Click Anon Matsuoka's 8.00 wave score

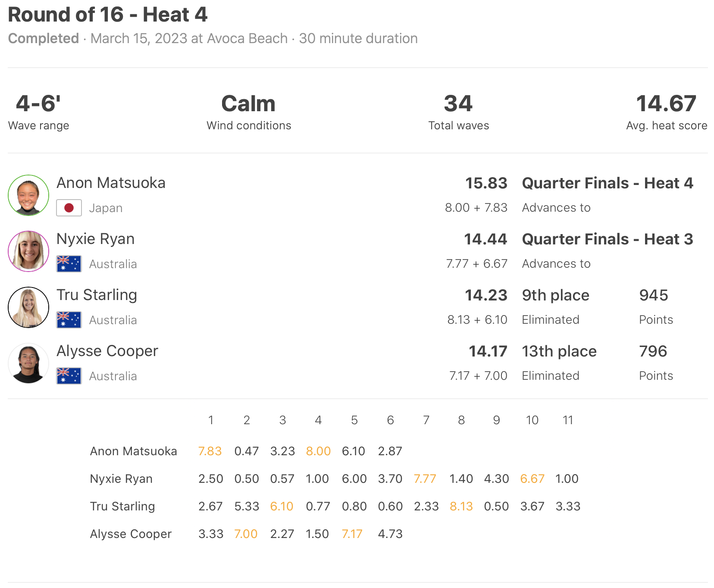(x=318, y=451)
